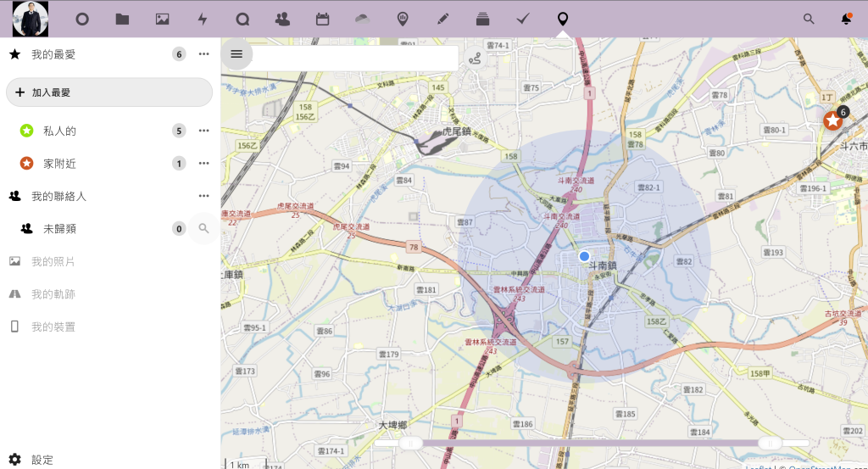Click the left handle of time slider
This screenshot has width=868, height=469.
410,443
